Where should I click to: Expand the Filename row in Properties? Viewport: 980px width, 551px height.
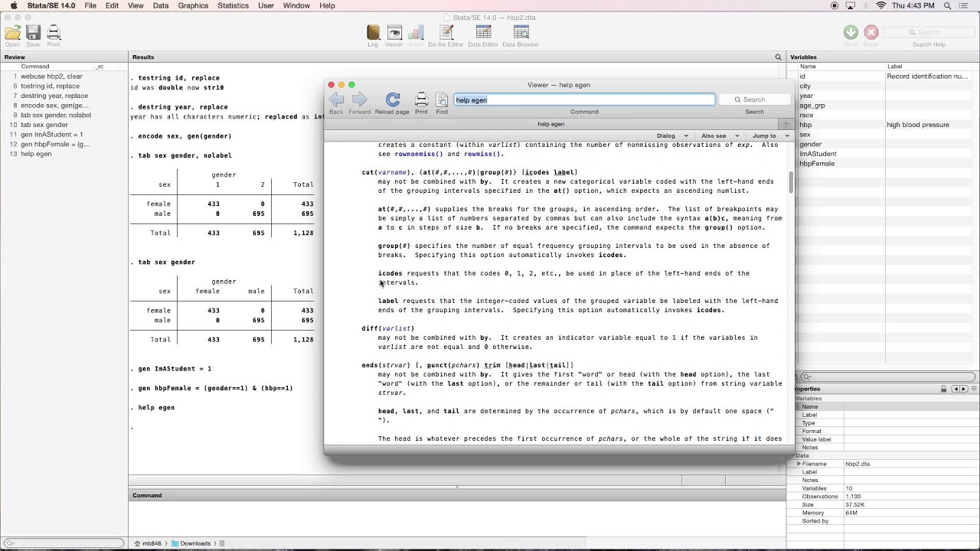pos(799,464)
